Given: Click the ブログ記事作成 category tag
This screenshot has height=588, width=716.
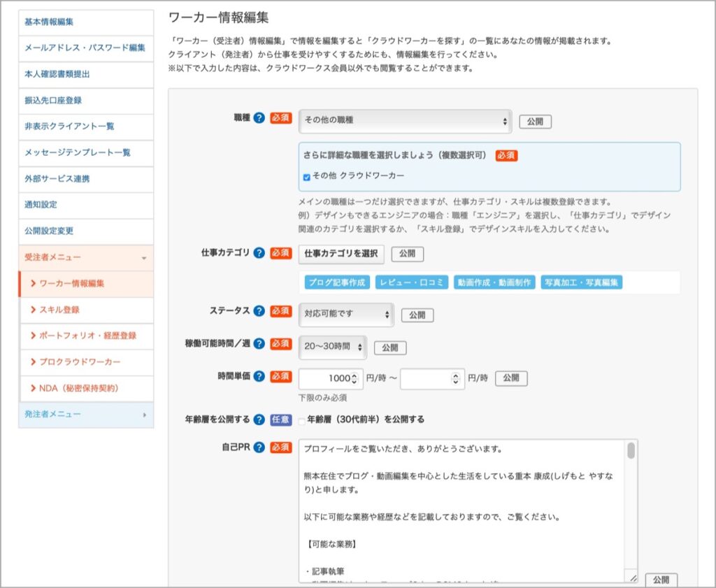Looking at the screenshot, I should click(x=337, y=282).
